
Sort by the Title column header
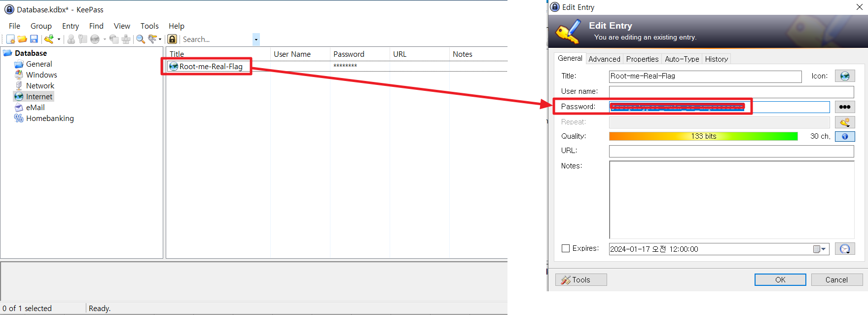pyautogui.click(x=218, y=54)
